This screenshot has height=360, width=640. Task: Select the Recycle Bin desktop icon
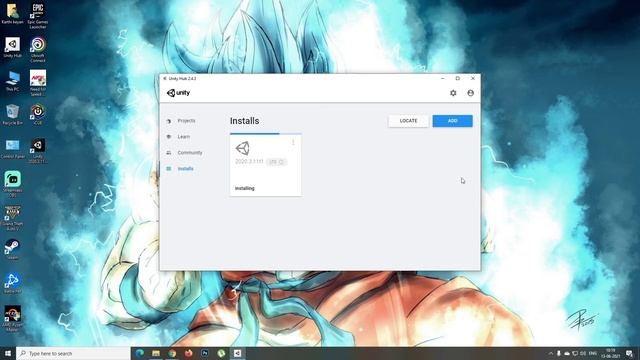tap(12, 115)
